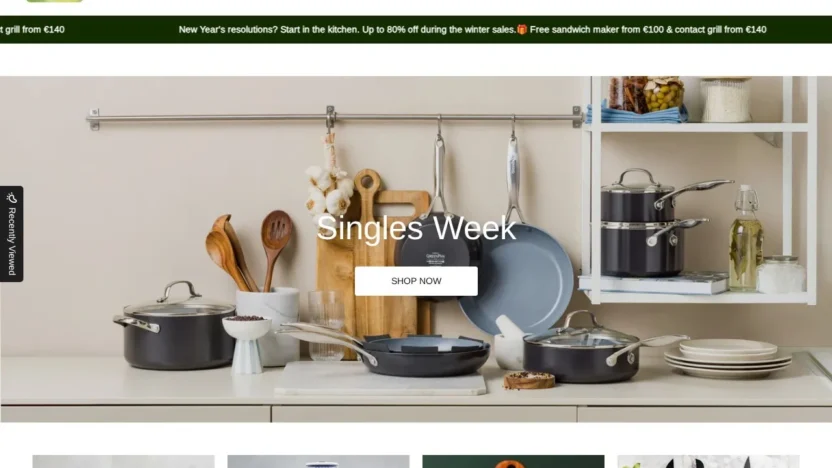The image size is (832, 468).
Task: Open the New Year's resolutions announcement
Action: [x=348, y=30]
